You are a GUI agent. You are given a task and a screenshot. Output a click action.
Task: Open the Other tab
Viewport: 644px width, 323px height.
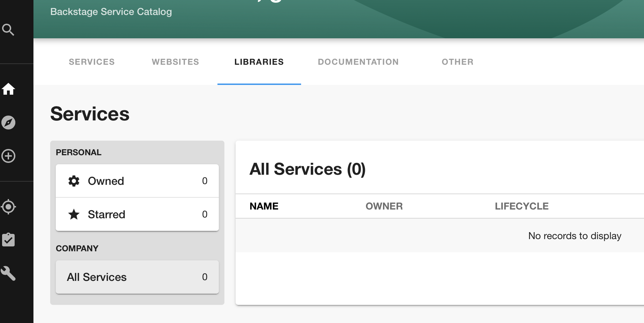(458, 62)
